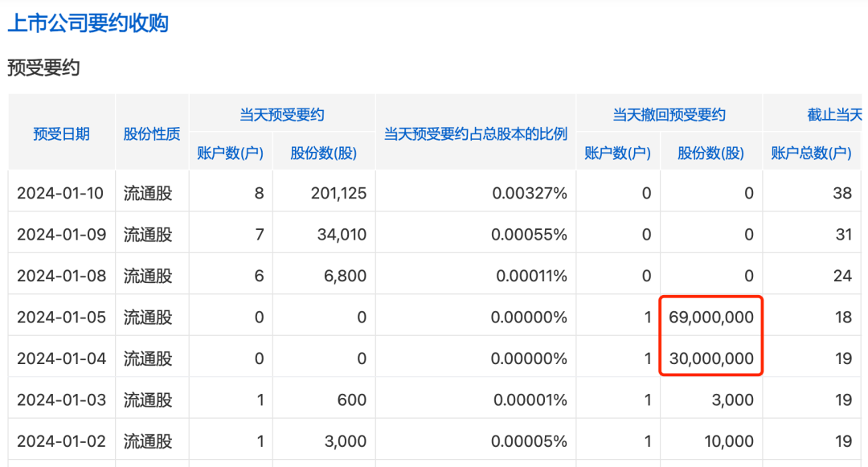
Task: Click 流通股 in the 2024-01-10 row
Action: click(148, 193)
